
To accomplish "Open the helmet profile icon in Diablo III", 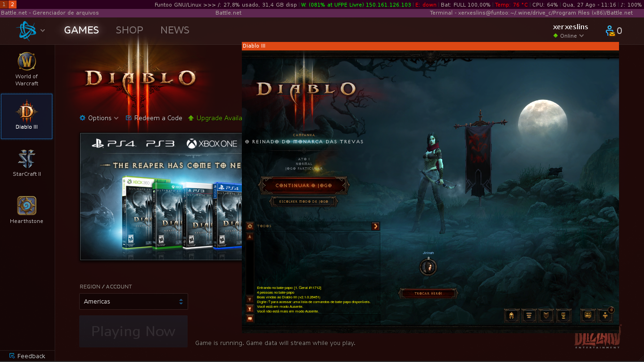I will point(512,315).
